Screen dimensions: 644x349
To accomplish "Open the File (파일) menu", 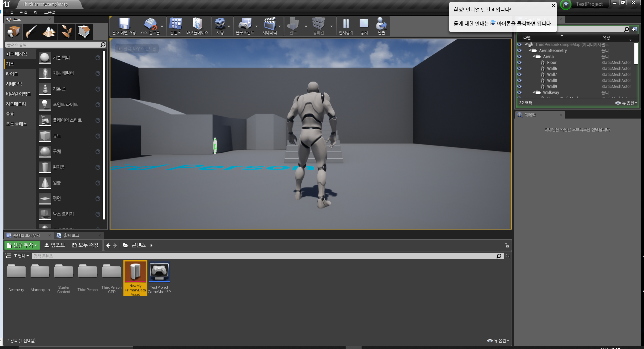I will (10, 12).
